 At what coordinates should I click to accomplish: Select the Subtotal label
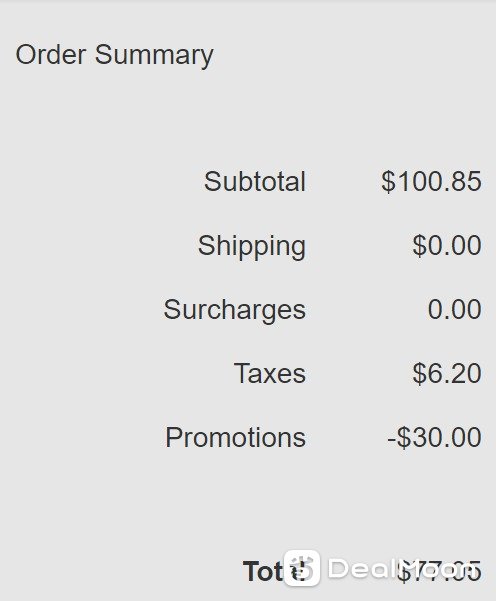click(x=255, y=181)
